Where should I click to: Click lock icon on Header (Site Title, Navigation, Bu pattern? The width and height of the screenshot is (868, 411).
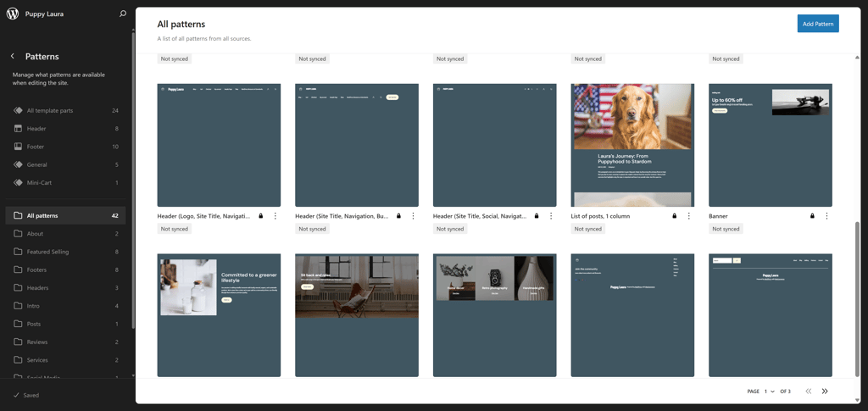(398, 216)
